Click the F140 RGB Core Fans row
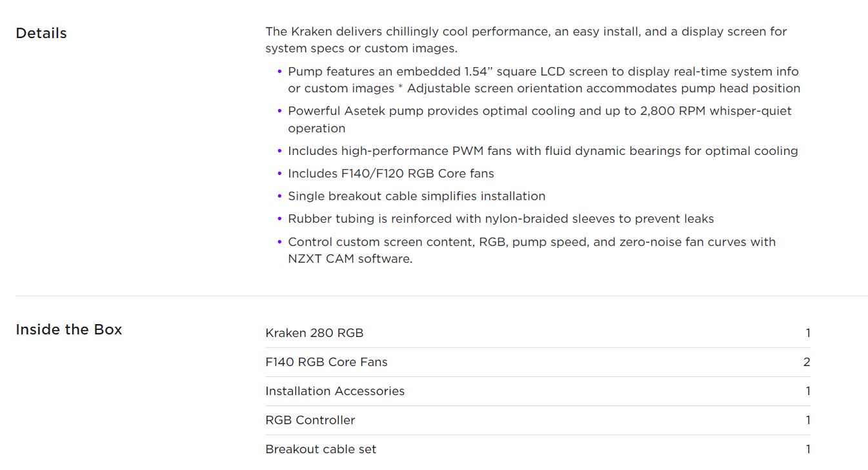This screenshot has height=470, width=868. pyautogui.click(x=326, y=362)
